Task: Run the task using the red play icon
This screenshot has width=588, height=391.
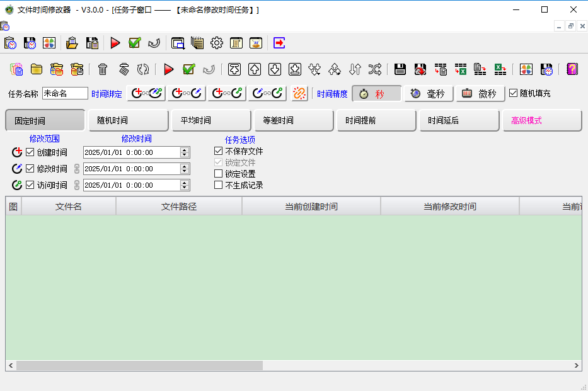Action: [x=115, y=43]
